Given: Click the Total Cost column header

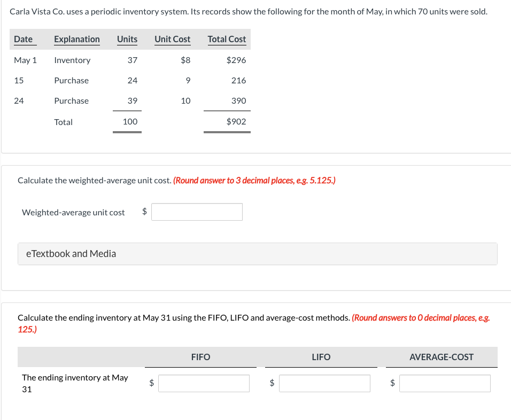Looking at the screenshot, I should point(227,39).
